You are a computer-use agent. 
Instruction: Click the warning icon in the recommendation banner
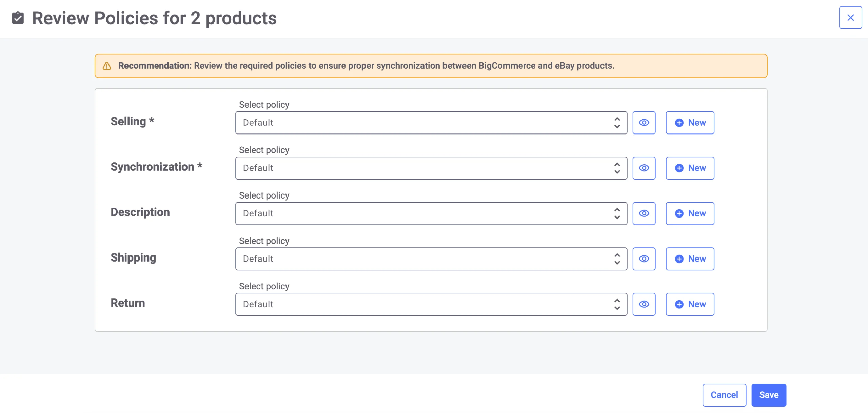tap(107, 66)
